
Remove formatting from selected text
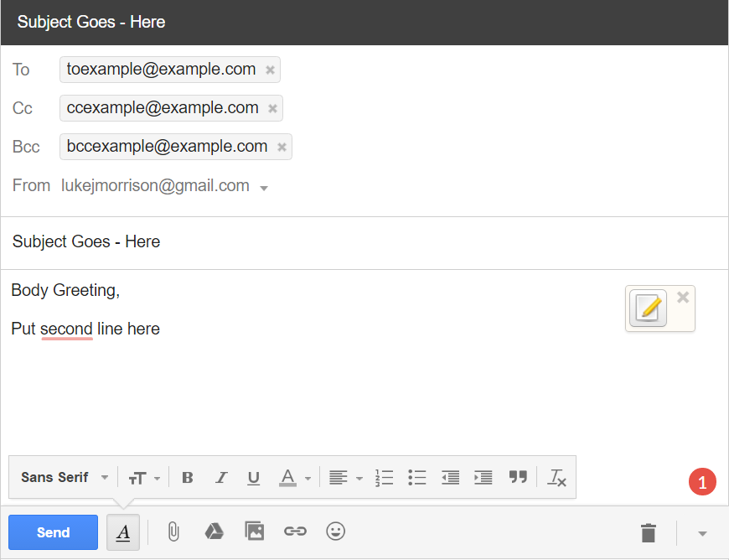(x=556, y=477)
